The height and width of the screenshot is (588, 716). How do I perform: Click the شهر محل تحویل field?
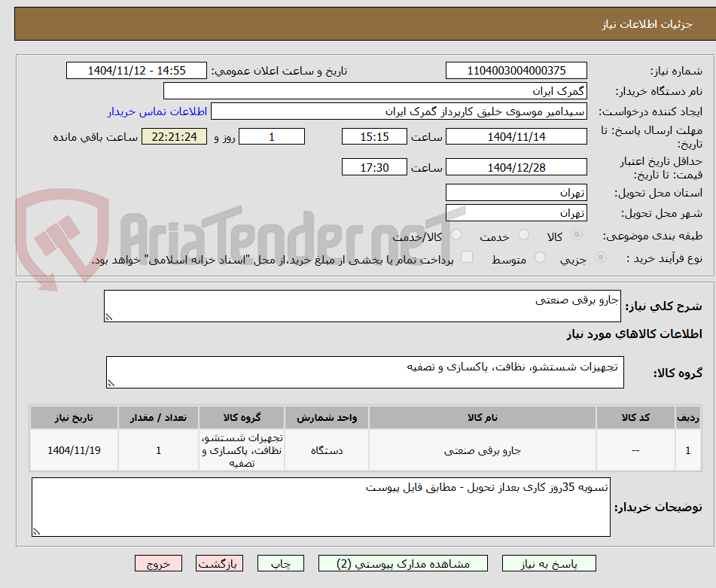tap(516, 213)
